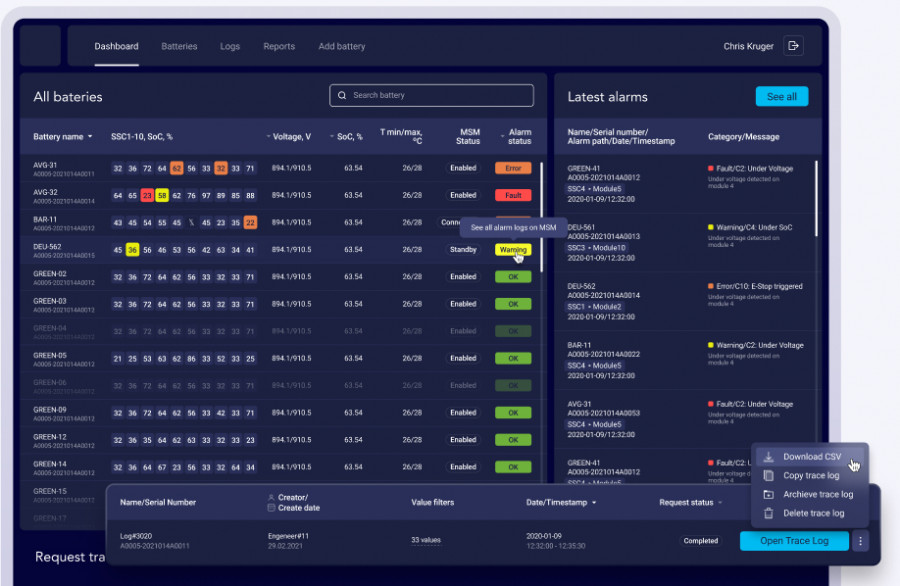Click the Delete trace log trash icon
Image resolution: width=900 pixels, height=586 pixels.
(x=768, y=513)
